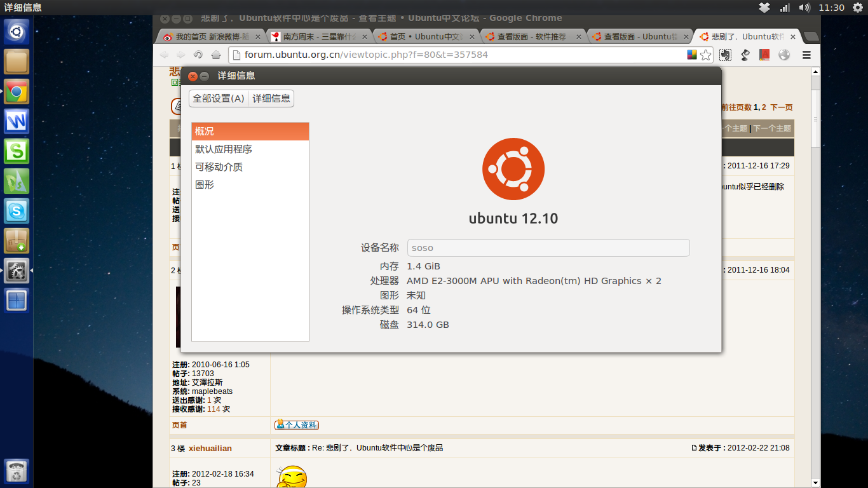Image resolution: width=868 pixels, height=488 pixels.
Task: Show the clock calendar at 11:30
Action: click(x=831, y=8)
